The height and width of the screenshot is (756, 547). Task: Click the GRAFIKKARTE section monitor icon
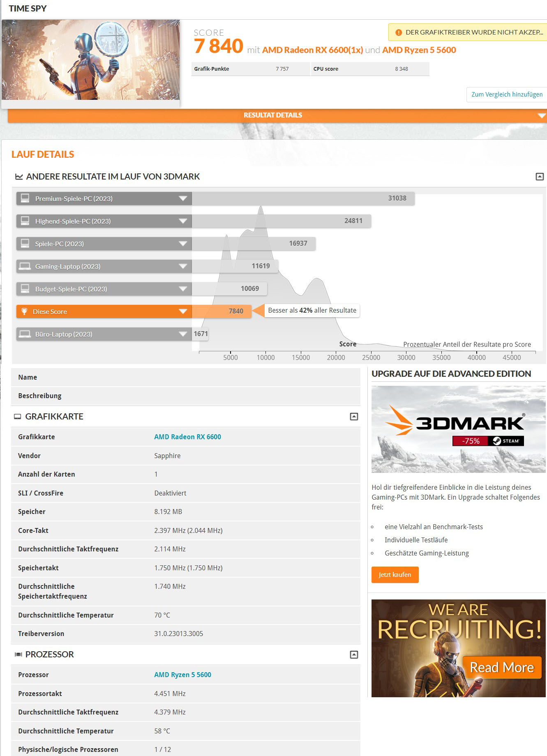pos(18,417)
